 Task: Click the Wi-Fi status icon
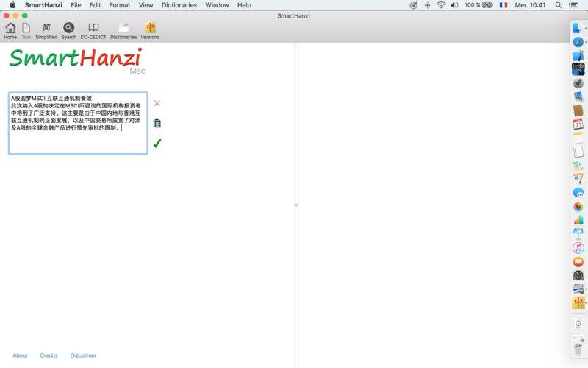pyautogui.click(x=441, y=5)
